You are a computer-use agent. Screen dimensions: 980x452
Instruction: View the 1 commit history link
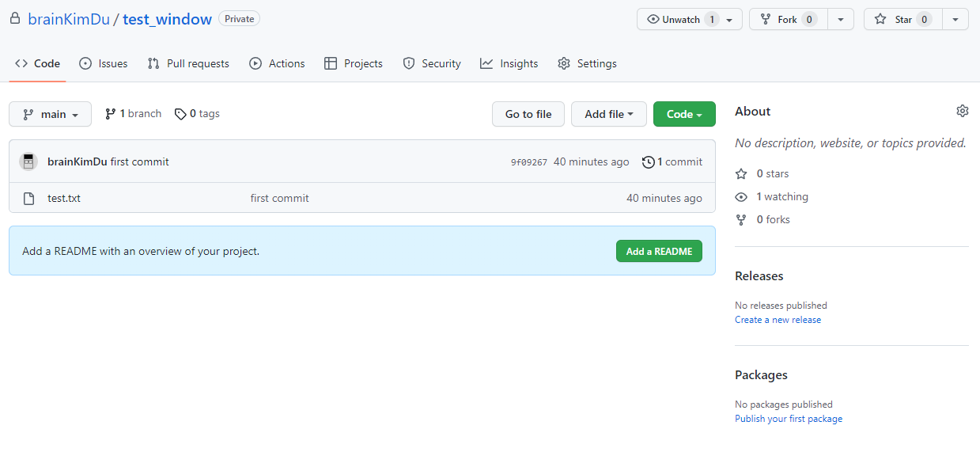672,161
